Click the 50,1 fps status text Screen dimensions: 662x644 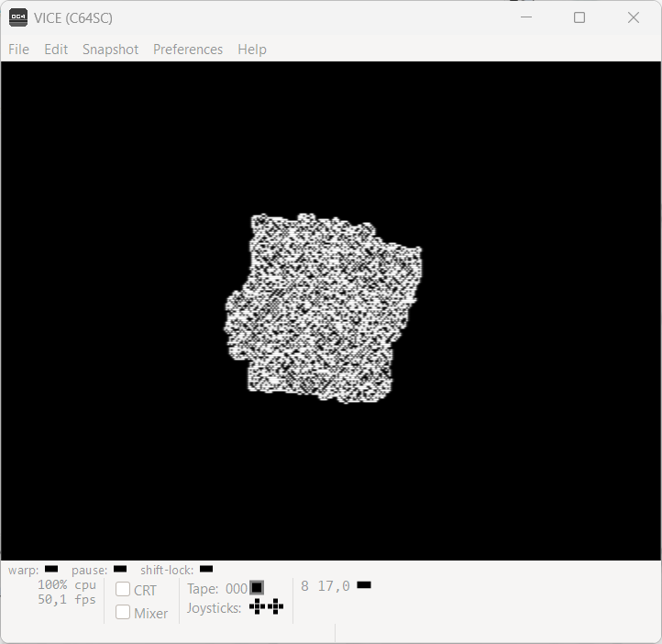[67, 599]
